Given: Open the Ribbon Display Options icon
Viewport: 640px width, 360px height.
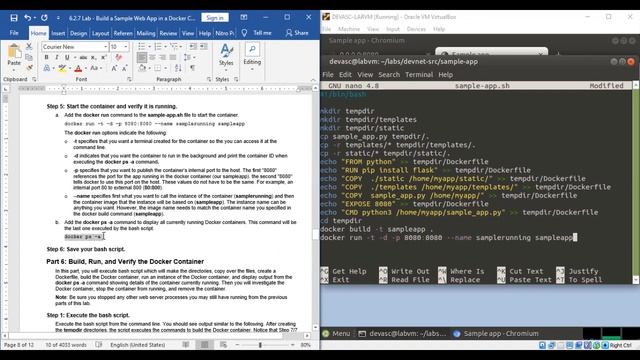Looking at the screenshot, I should click(244, 17).
